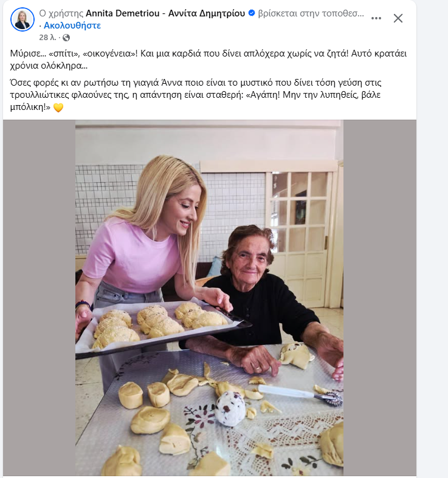Follow the page via Ακολουθήστε

coord(72,26)
